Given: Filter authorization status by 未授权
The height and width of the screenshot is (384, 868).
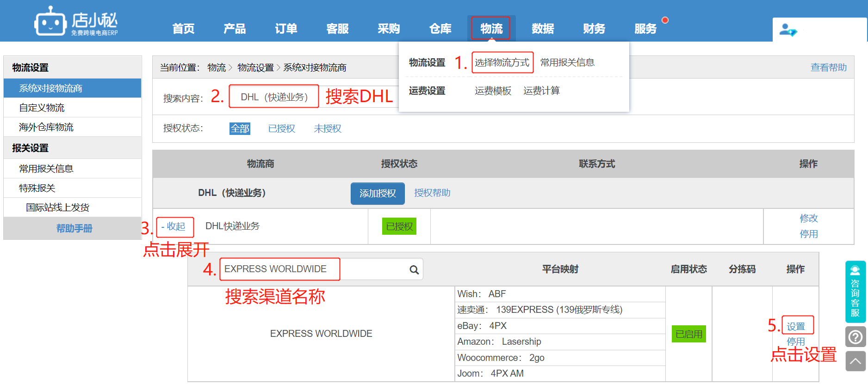Looking at the screenshot, I should 328,128.
